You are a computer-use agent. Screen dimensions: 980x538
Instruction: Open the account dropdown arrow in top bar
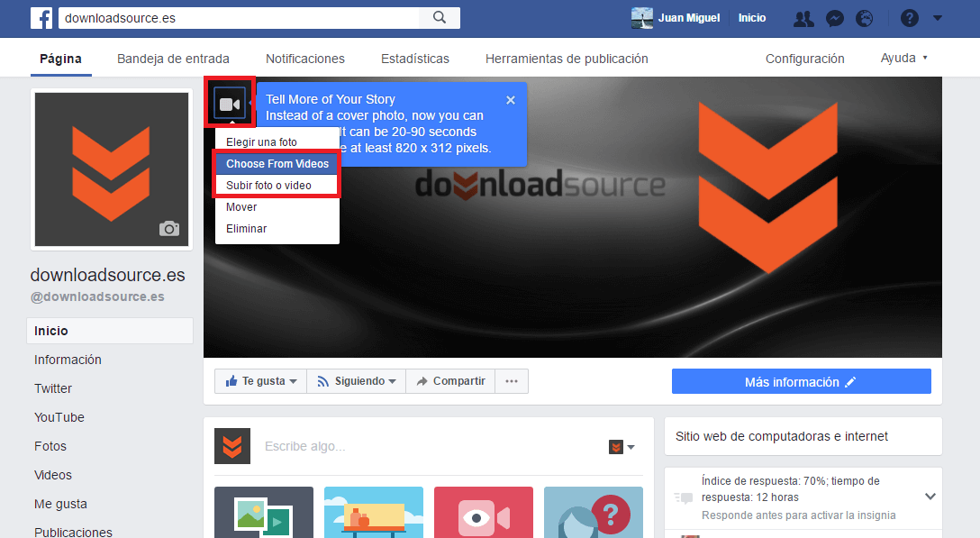tap(938, 18)
